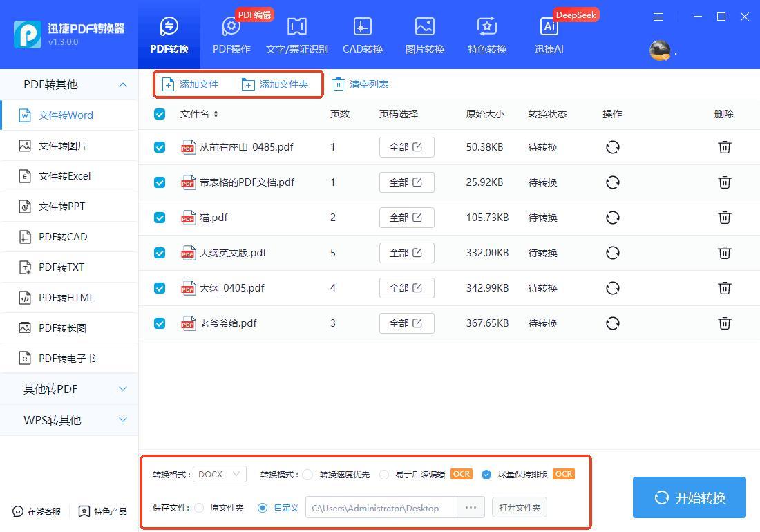This screenshot has width=760, height=532.
Task: Select 文件转Excel in the sidebar
Action: coord(64,176)
